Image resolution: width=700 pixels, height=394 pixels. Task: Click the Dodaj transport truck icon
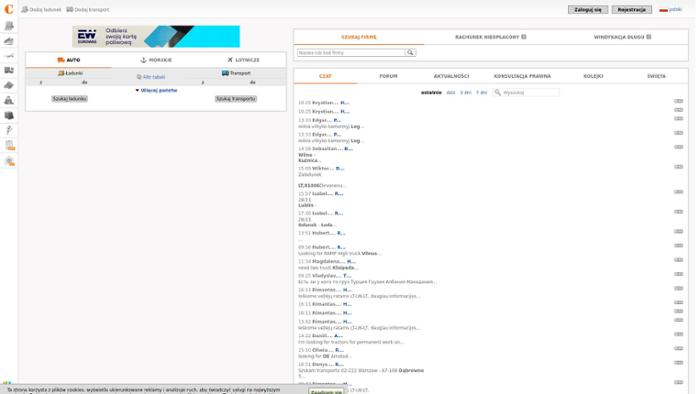click(x=70, y=9)
